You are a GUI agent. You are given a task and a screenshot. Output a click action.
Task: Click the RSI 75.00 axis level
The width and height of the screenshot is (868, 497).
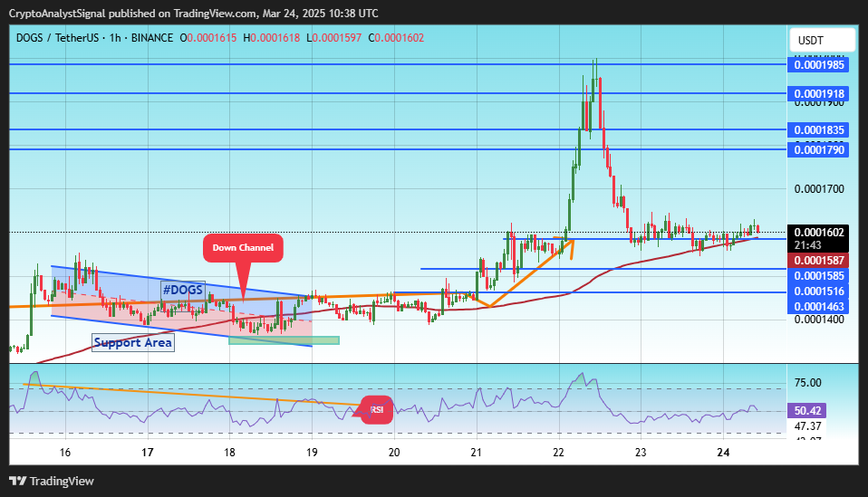(807, 383)
